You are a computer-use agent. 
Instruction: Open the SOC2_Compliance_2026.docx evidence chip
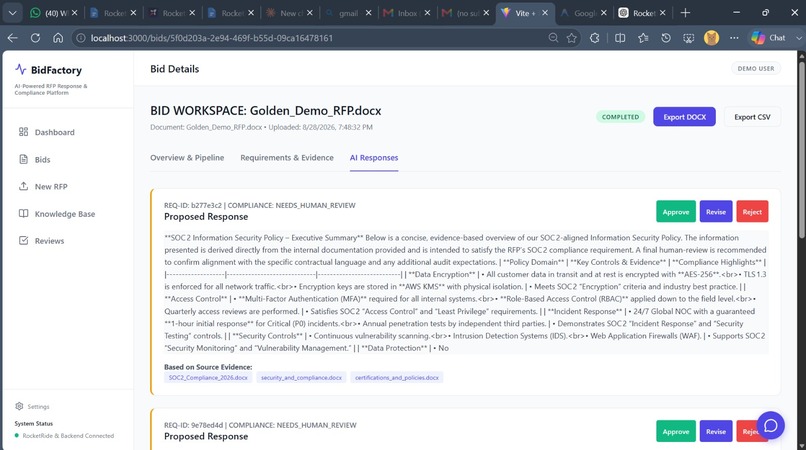(208, 377)
